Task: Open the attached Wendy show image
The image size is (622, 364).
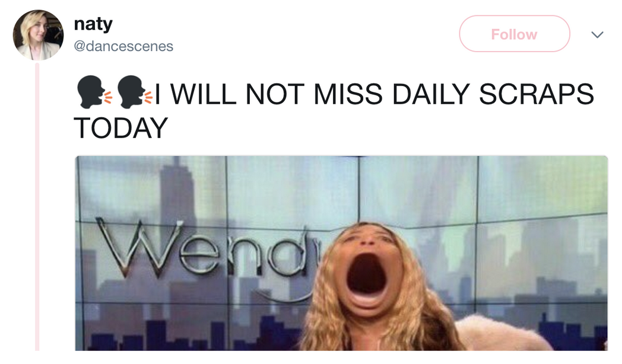Action: click(x=341, y=253)
